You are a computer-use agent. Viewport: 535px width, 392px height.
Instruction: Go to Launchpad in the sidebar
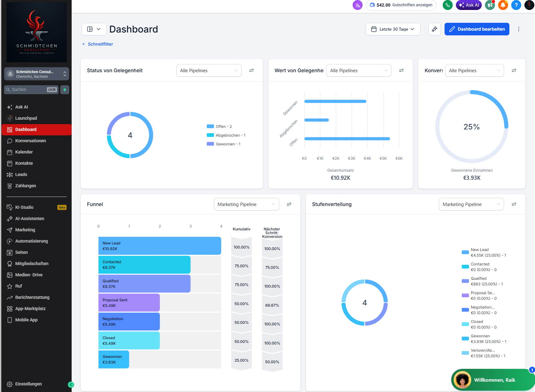pyautogui.click(x=37, y=118)
